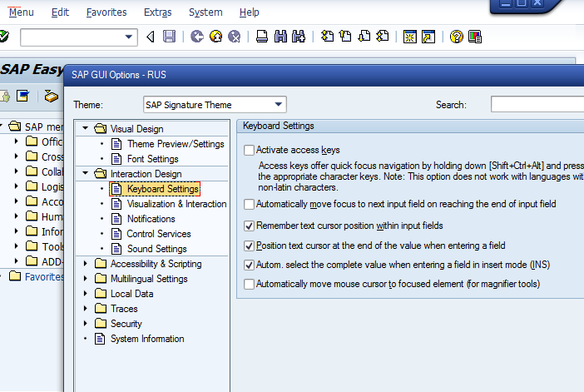The image size is (584, 392).
Task: Open the Theme dropdown list
Action: (278, 105)
